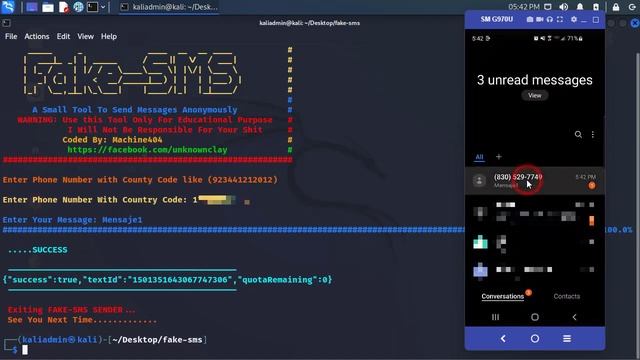This screenshot has width=640, height=360.
Task: Close the terminal window with blue X
Action: (635, 23)
